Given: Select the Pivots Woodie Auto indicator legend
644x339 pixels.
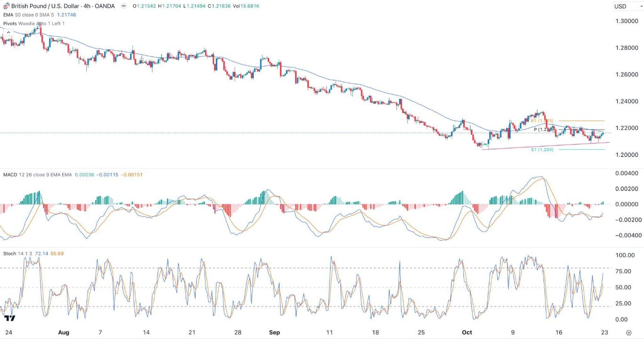Looking at the screenshot, I should point(33,24).
